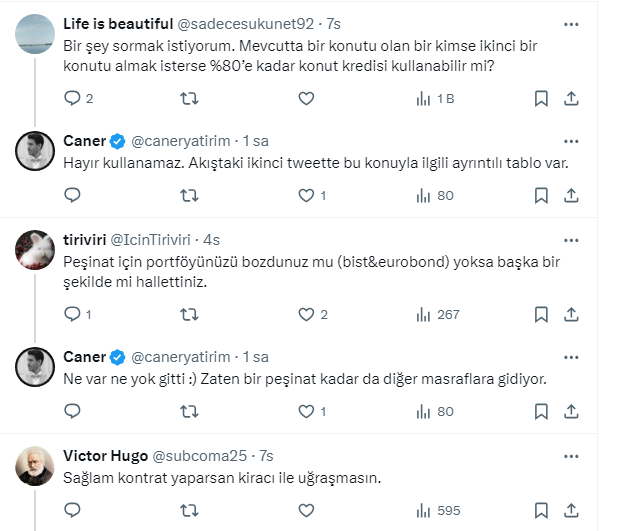621x531 pixels.
Task: Click tiriviri's profile avatar
Action: [35, 250]
